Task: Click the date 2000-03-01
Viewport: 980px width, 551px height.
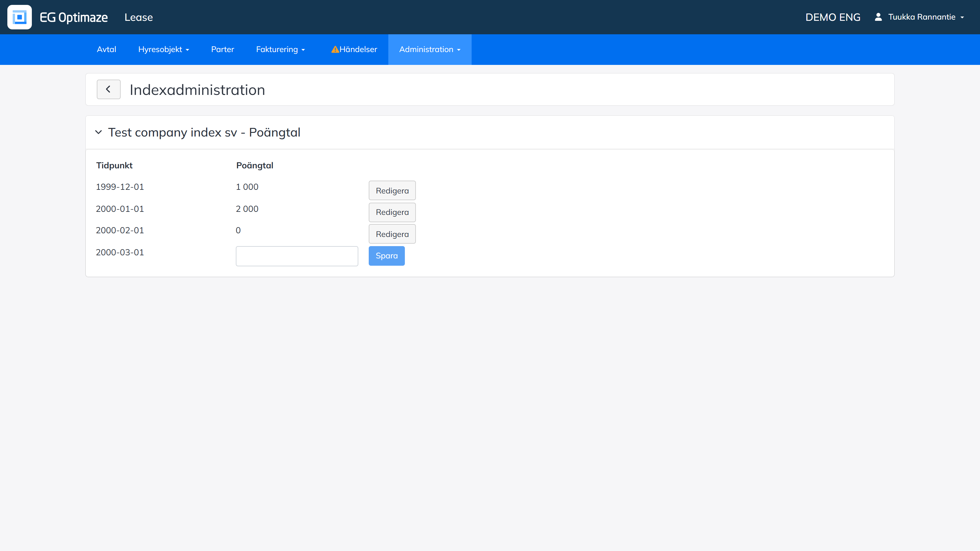Action: point(120,253)
